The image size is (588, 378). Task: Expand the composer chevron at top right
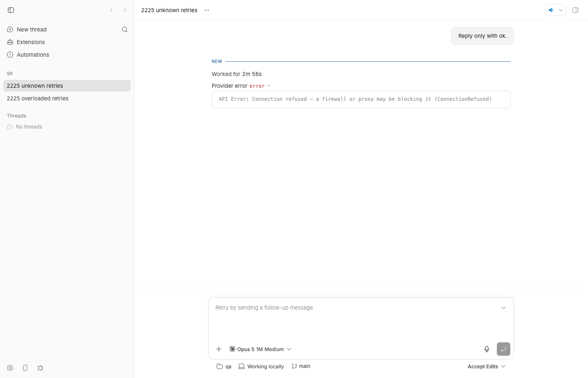click(504, 308)
